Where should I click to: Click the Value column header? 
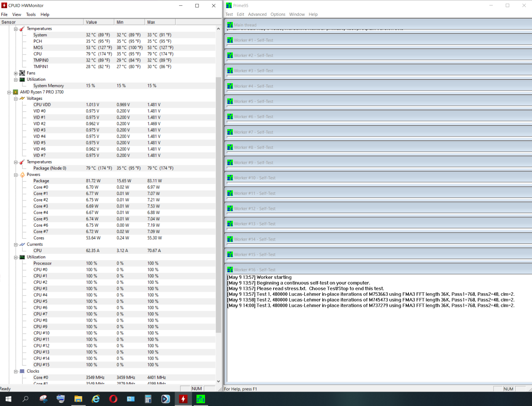point(99,22)
